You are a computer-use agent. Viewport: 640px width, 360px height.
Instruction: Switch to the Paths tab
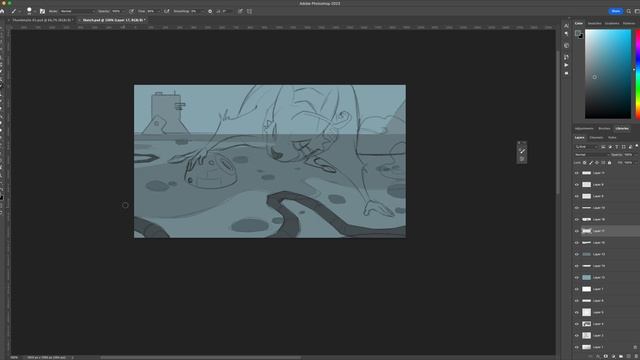(612, 138)
